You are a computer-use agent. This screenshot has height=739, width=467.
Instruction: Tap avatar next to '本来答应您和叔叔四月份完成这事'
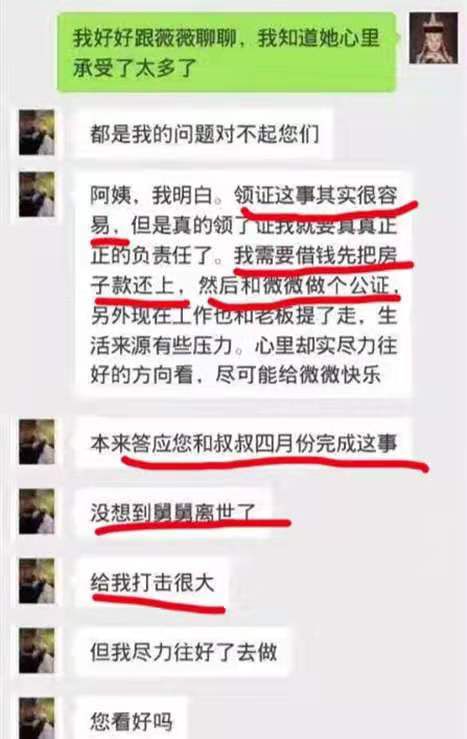pyautogui.click(x=37, y=442)
